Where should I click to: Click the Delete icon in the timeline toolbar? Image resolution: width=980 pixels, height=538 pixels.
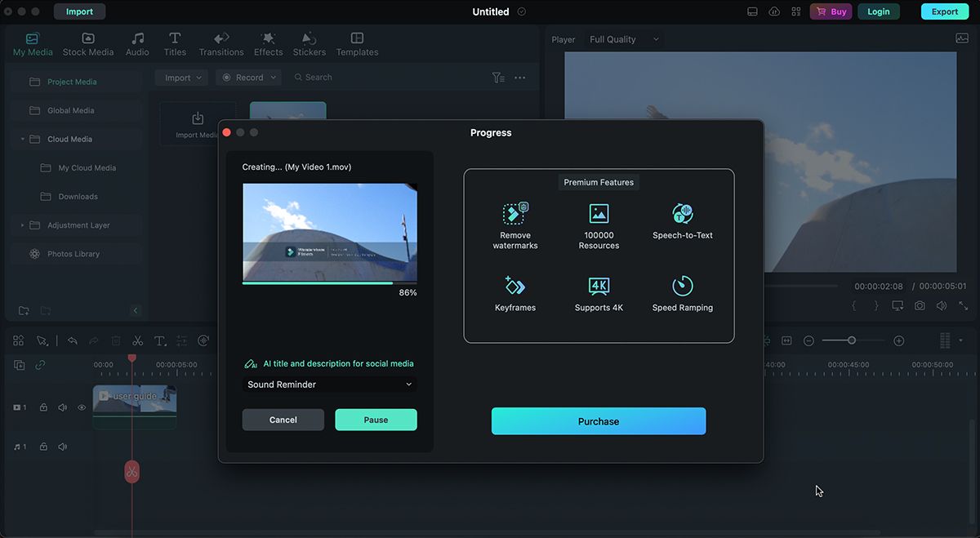click(x=114, y=340)
